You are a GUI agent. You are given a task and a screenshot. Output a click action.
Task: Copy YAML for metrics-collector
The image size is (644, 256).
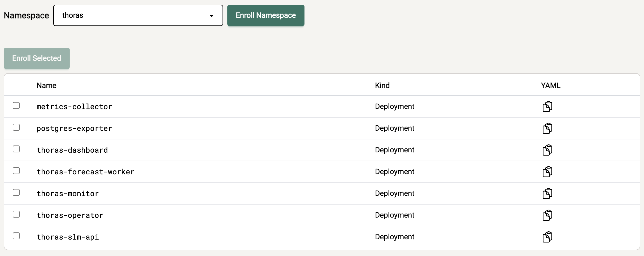click(x=547, y=107)
